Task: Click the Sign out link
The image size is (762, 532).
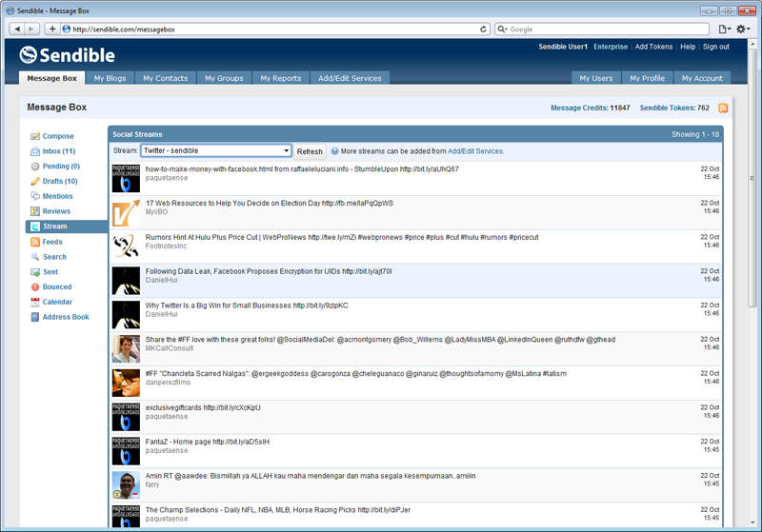Action: click(716, 47)
